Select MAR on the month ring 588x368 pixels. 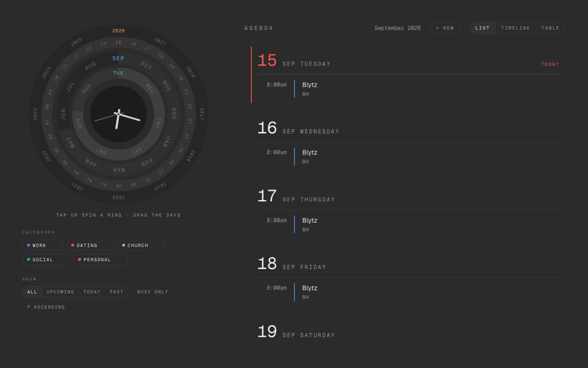click(119, 170)
